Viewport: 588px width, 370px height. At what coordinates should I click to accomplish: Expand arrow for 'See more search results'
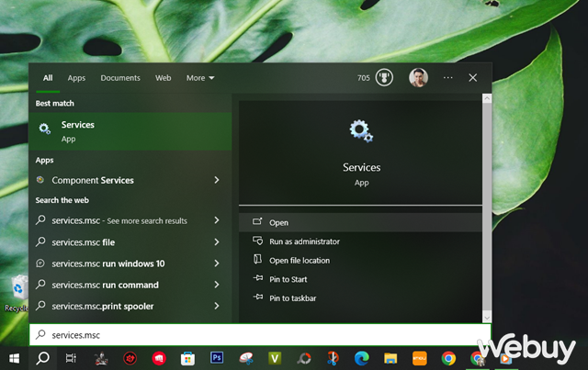(217, 220)
